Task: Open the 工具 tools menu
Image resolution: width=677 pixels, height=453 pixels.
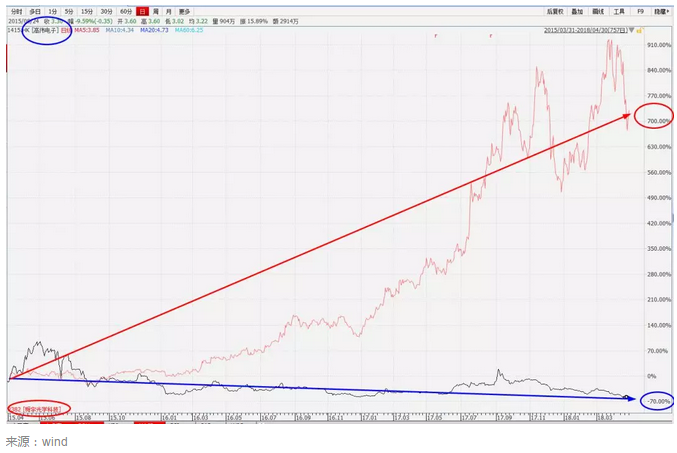Action: (x=620, y=11)
